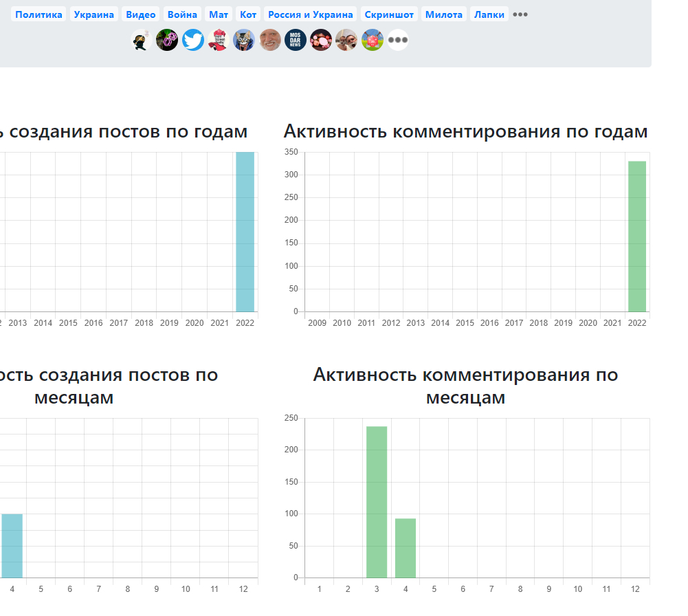Screen dimensions: 688x616
Task: Open the cat with glasses community avatar
Action: coord(244,40)
